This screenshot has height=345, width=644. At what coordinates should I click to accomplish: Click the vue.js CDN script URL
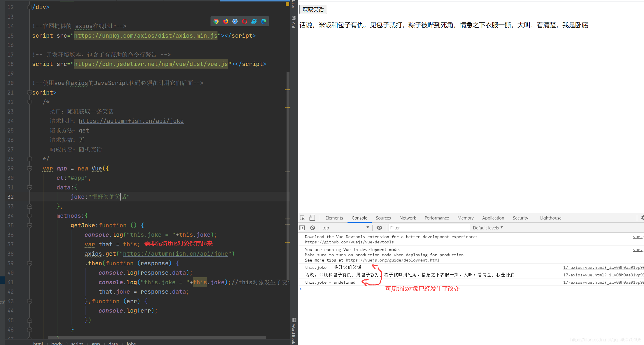point(151,64)
